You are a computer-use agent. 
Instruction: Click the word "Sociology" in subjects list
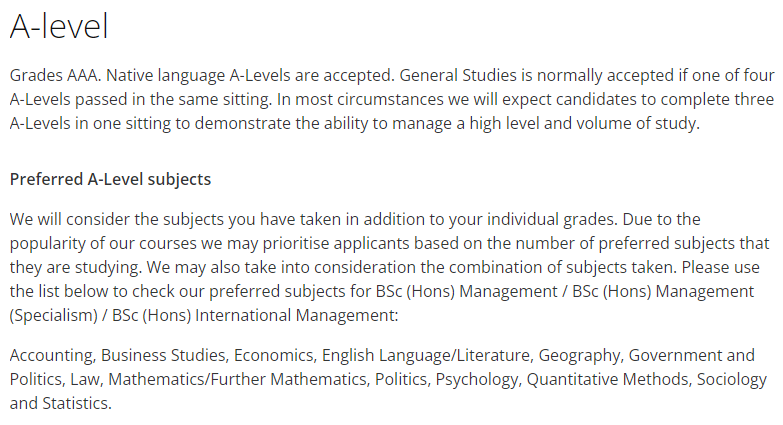click(732, 380)
